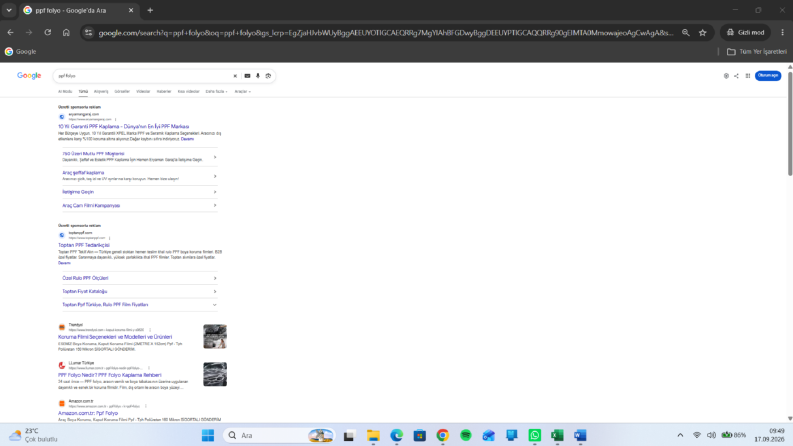793x446 pixels.
Task: Open the volume icon in system tray
Action: coord(711,435)
